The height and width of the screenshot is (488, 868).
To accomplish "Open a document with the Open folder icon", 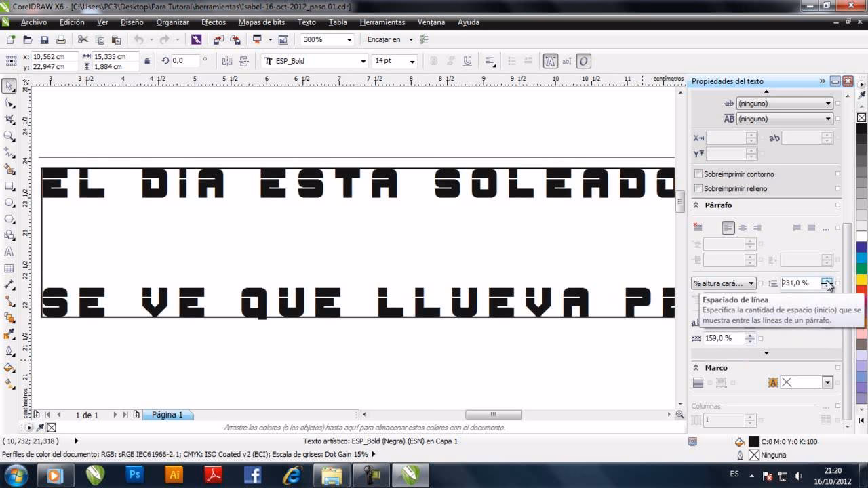I will click(x=27, y=39).
